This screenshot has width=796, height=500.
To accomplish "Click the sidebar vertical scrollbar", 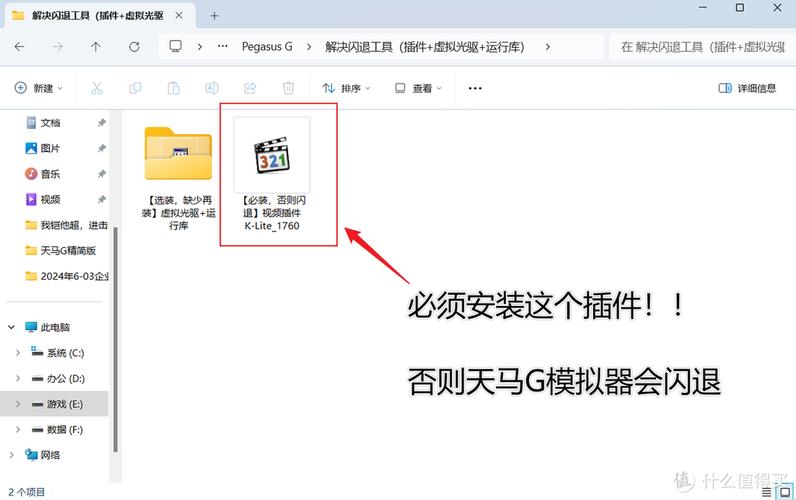I will pos(115,339).
